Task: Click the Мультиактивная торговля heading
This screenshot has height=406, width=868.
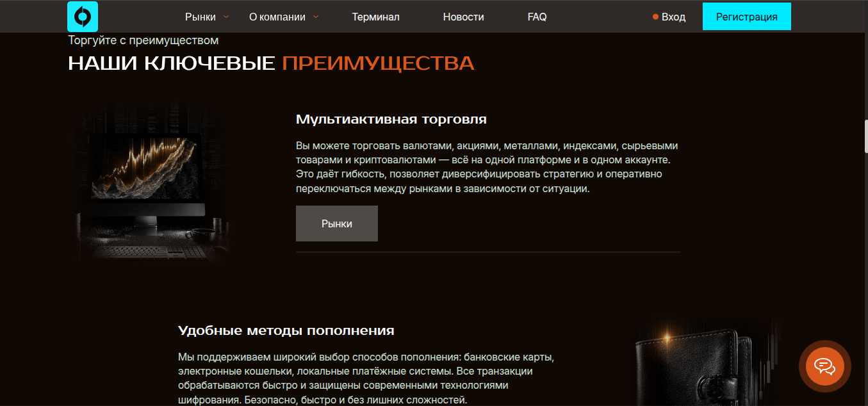Action: pos(391,119)
